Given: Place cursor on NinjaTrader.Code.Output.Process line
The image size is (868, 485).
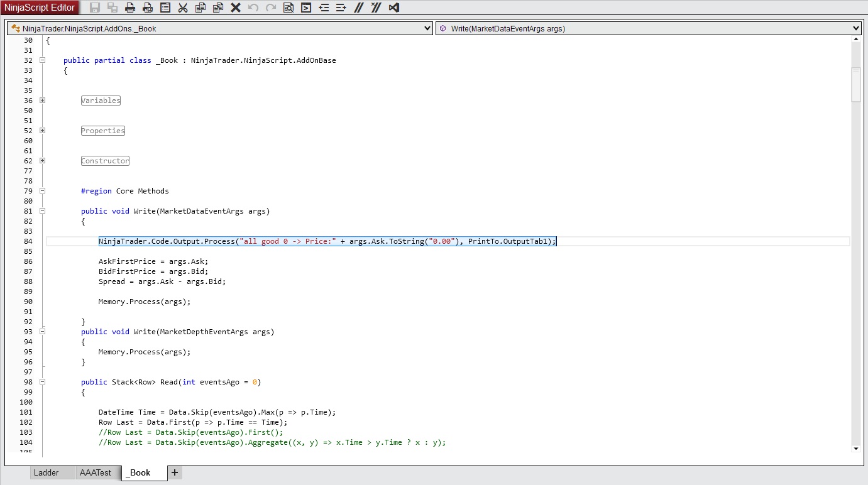Looking at the screenshot, I should point(327,241).
